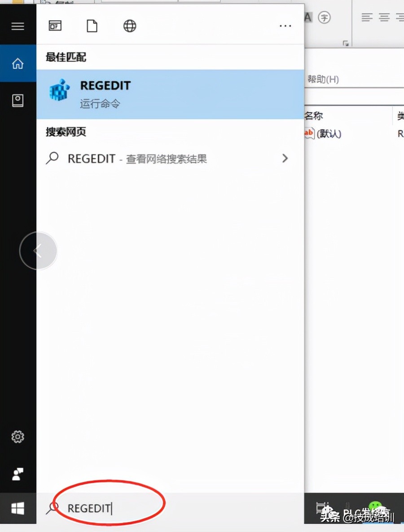Click the (默认) registry value entry
The width and height of the screenshot is (404, 532).
tap(330, 133)
